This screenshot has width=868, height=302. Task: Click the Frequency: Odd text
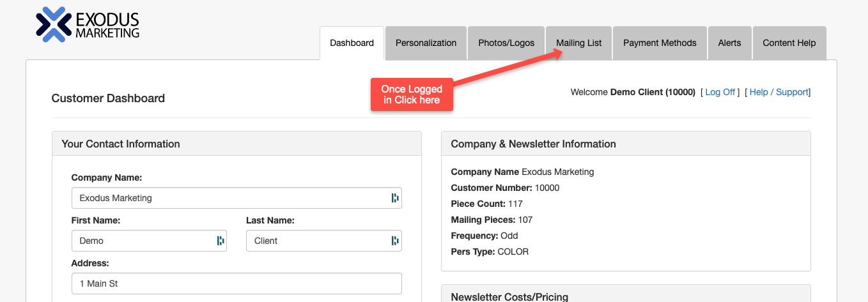(x=484, y=236)
